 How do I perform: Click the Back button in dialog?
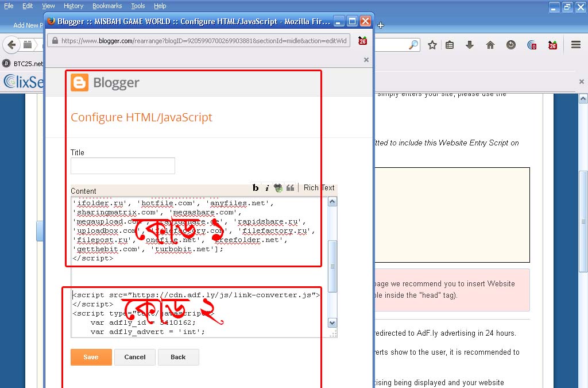coord(178,357)
